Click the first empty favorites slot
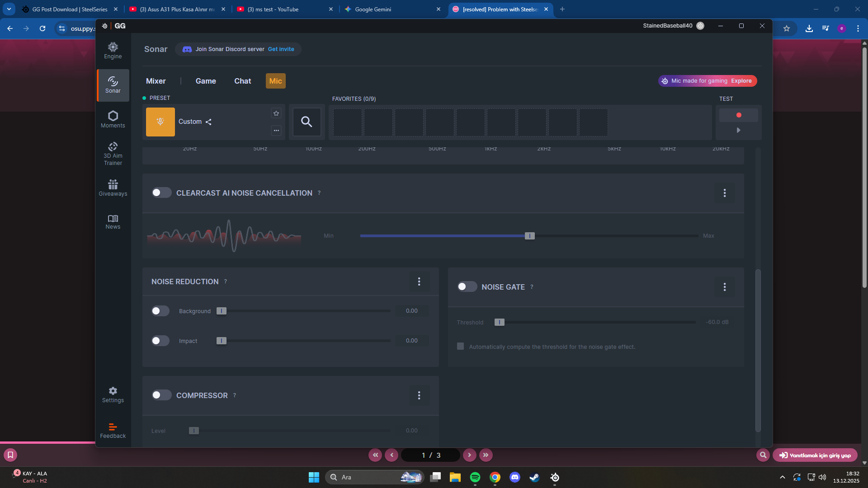The width and height of the screenshot is (868, 488). 348,122
